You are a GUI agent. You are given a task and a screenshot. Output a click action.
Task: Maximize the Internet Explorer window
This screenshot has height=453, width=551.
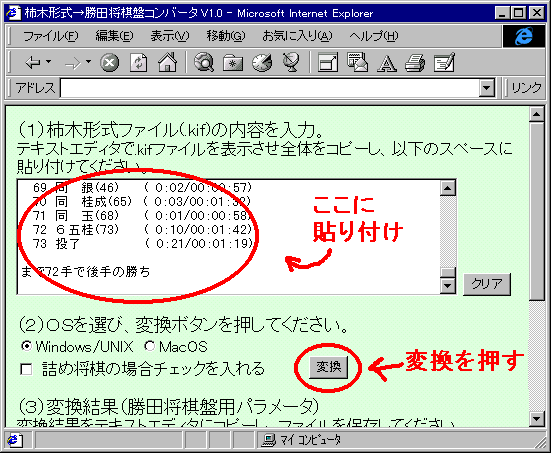pos(518,13)
